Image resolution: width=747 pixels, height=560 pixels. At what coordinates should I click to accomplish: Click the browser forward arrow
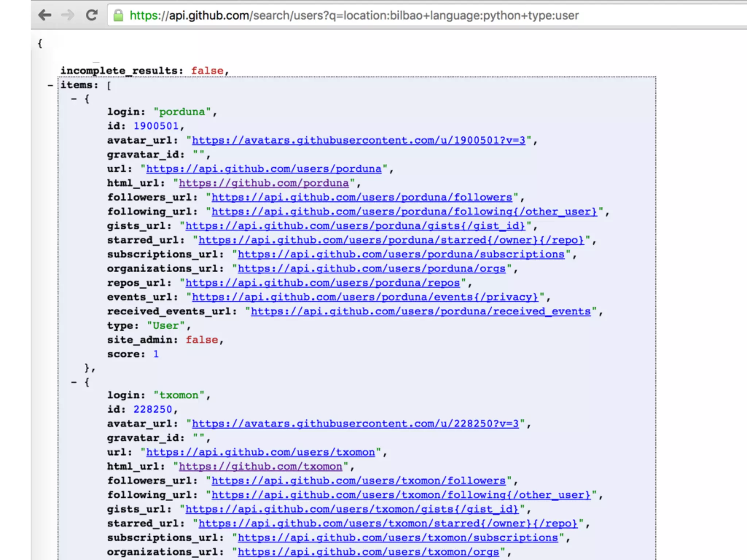coord(68,15)
